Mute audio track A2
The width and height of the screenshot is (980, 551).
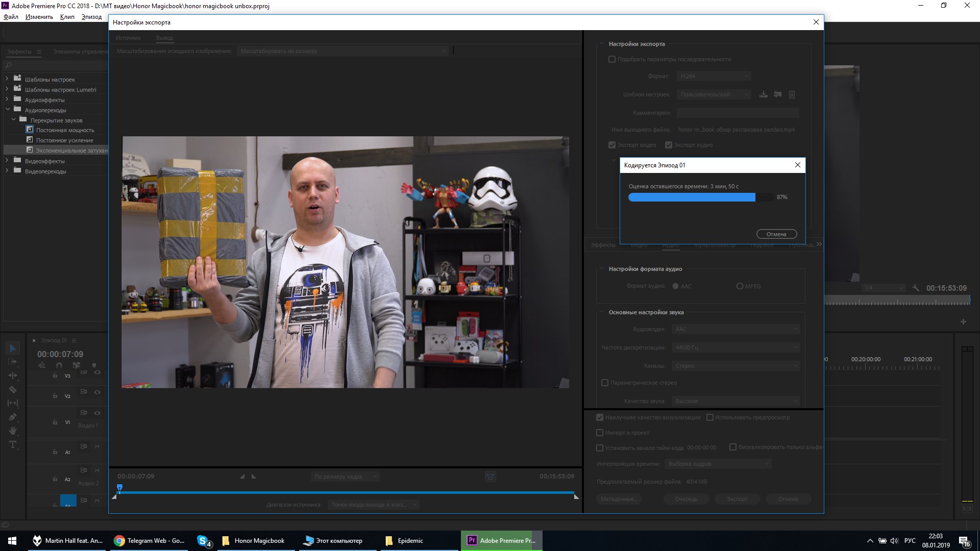click(x=97, y=470)
